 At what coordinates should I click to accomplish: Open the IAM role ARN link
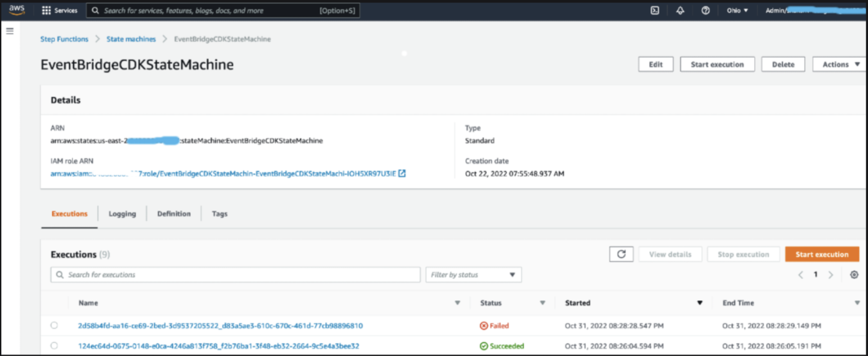(223, 173)
